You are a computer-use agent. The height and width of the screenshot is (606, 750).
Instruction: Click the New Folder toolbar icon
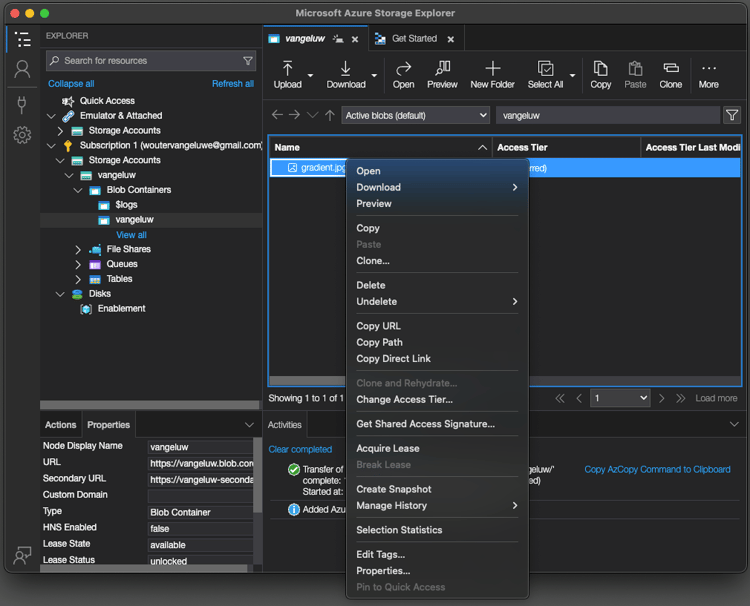coord(492,74)
